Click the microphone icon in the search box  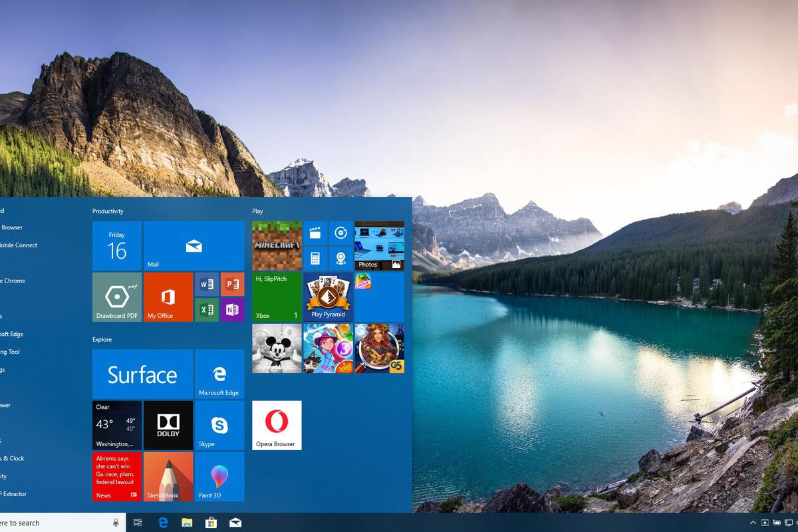(116, 523)
